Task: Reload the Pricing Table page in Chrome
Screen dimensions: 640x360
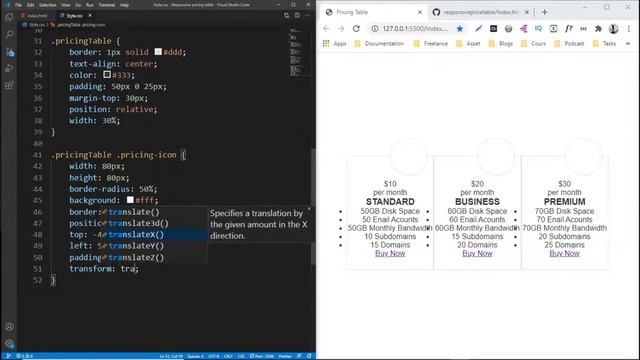Action: click(356, 29)
